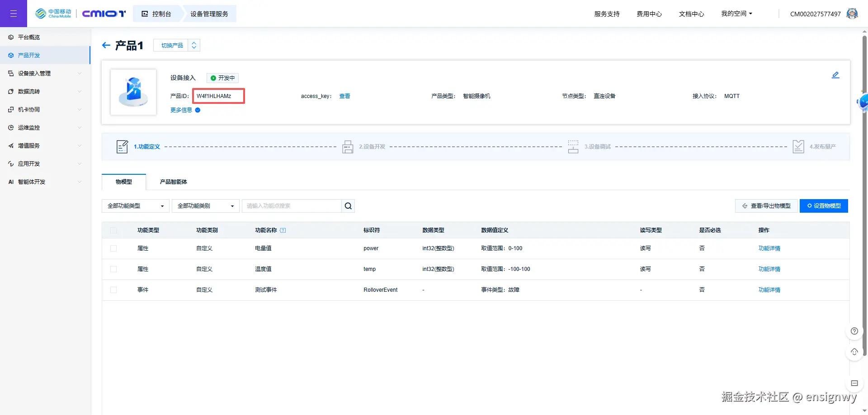Check the 测试事件 row checkbox
Screen dimensions: 868x415
click(113, 290)
